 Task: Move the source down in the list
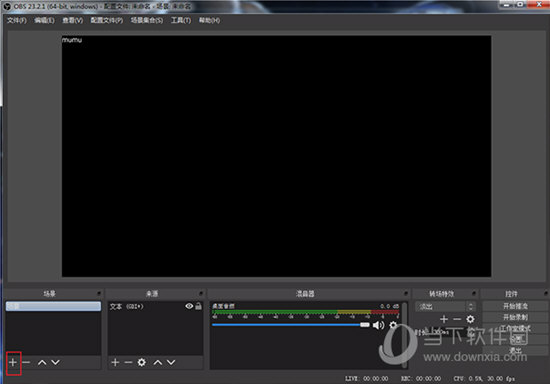(171, 362)
